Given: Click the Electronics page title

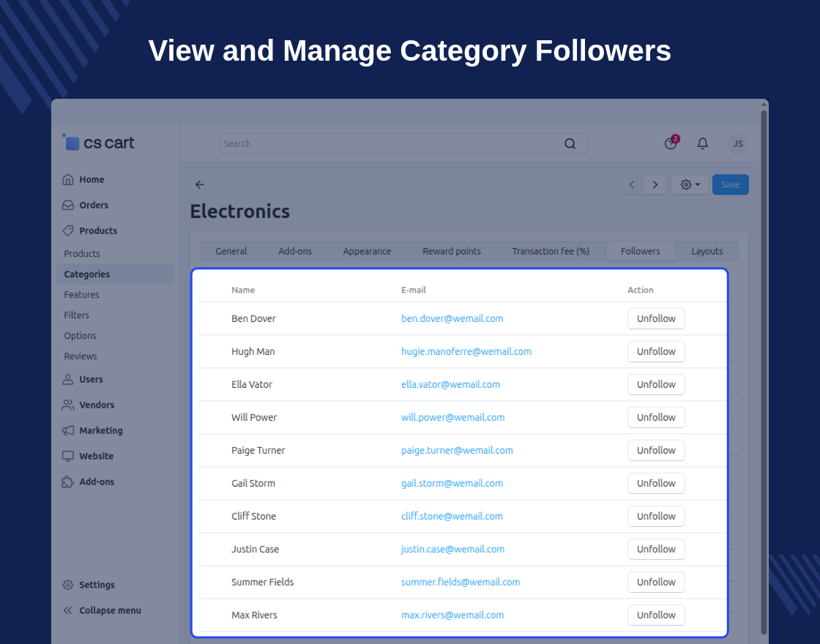Looking at the screenshot, I should pos(240,211).
